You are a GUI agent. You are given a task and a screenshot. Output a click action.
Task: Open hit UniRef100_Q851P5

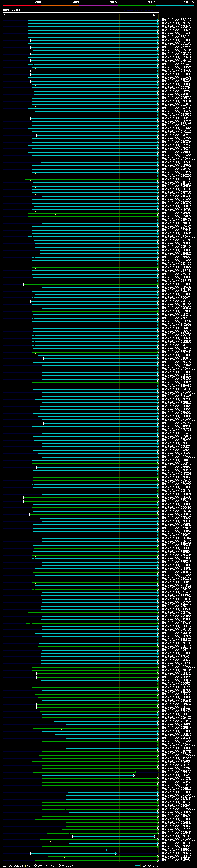pyautogui.click(x=176, y=43)
